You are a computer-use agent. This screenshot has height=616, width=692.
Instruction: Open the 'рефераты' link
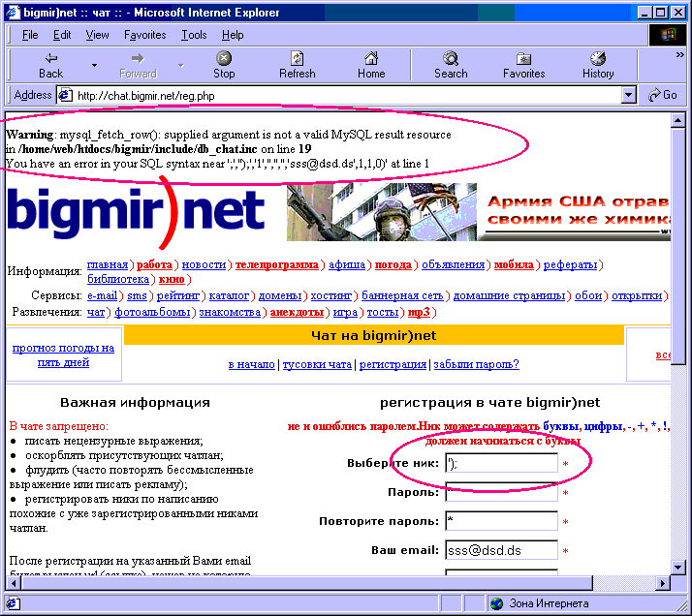[x=570, y=264]
